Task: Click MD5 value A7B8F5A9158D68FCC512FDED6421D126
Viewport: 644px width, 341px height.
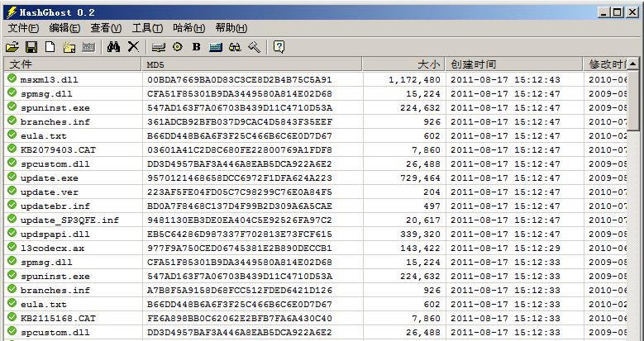Action: pyautogui.click(x=240, y=290)
